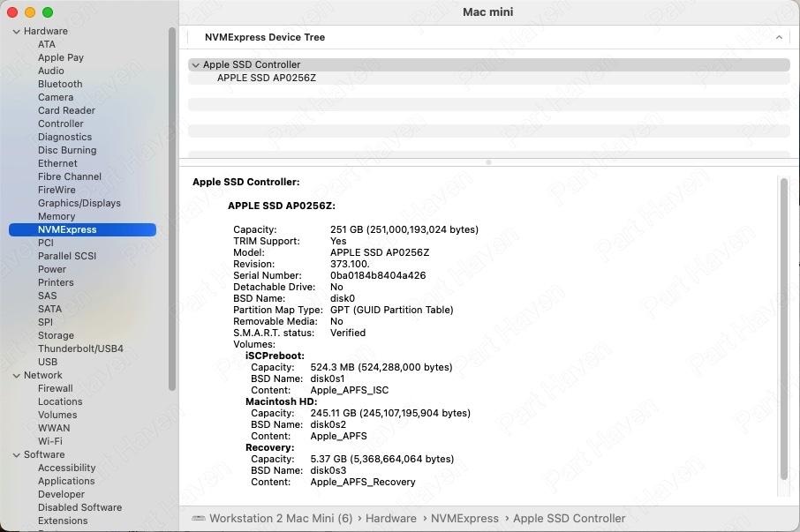Click the Recovery volume heading
Screen dimensions: 800x532
coord(270,448)
